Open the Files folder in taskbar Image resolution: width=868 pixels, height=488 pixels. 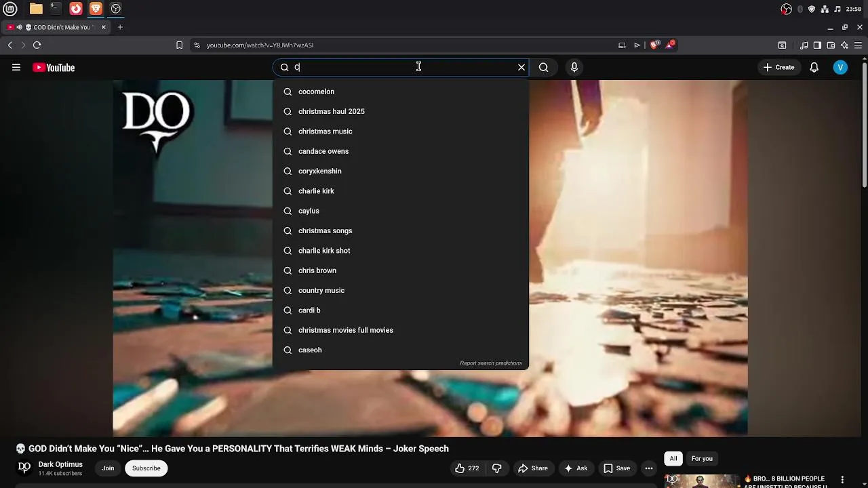(36, 9)
